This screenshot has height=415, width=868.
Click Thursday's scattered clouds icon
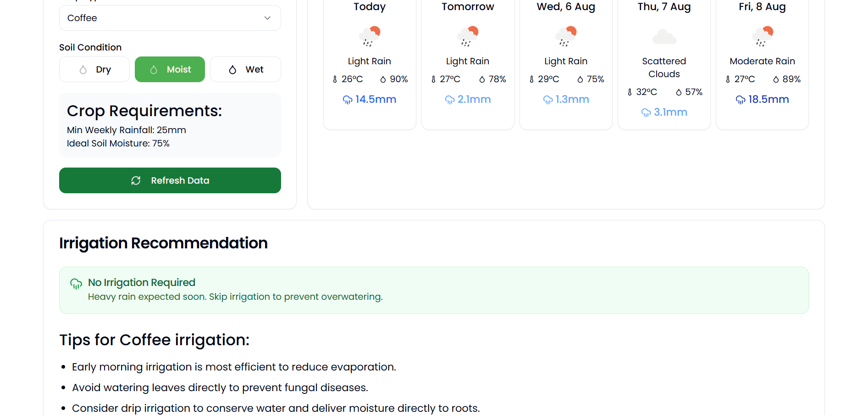tap(664, 36)
